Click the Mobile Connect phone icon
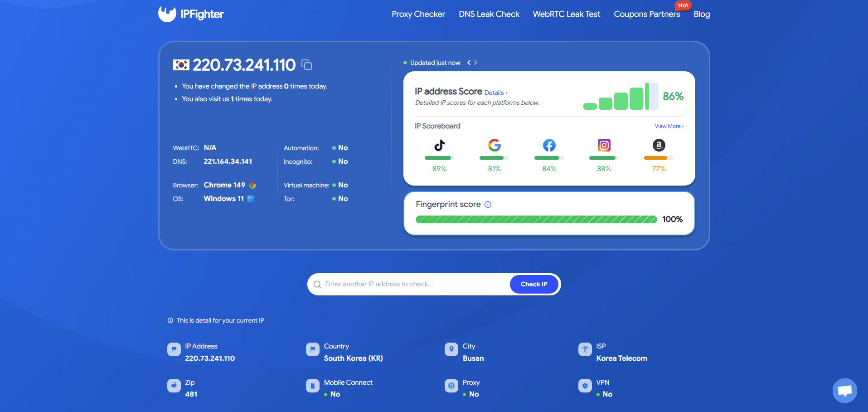 pos(313,386)
